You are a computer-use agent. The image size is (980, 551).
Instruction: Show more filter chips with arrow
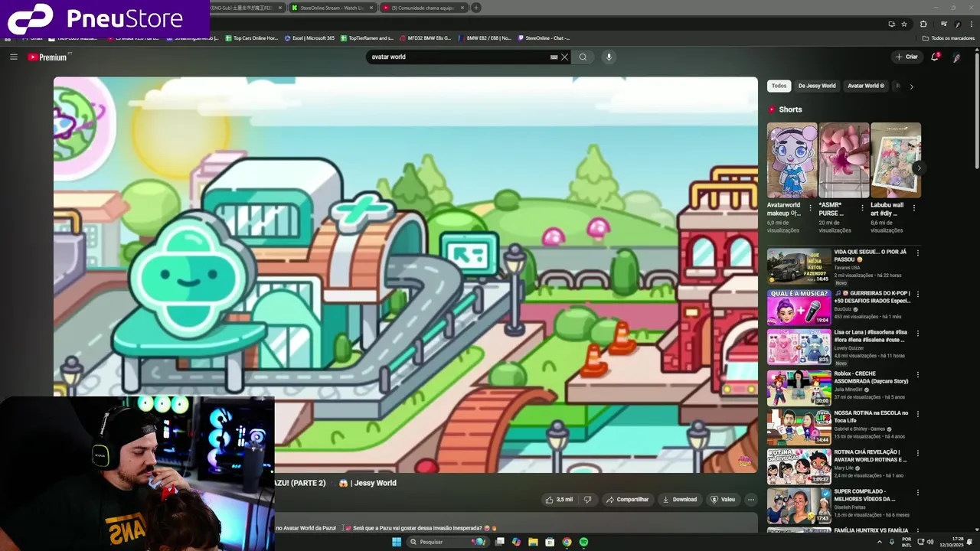pyautogui.click(x=911, y=86)
